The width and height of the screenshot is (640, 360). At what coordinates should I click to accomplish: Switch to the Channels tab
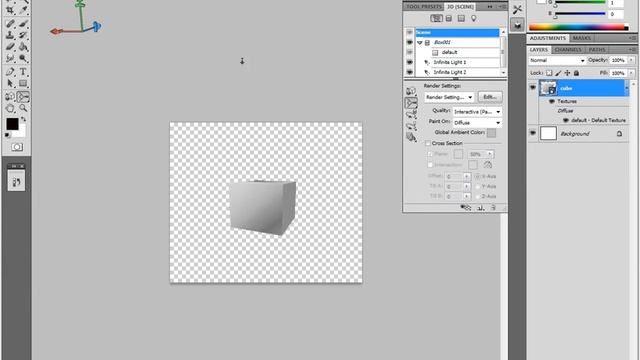[568, 49]
